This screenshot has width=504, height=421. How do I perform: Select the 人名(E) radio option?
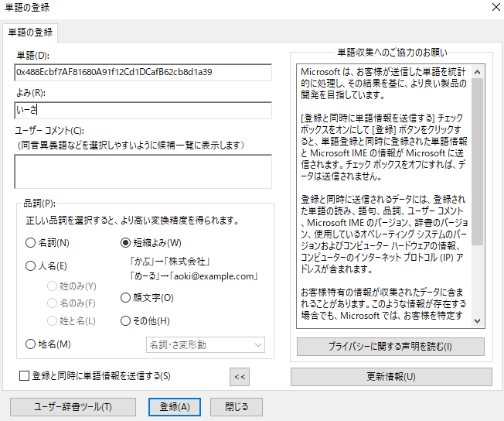[31, 266]
